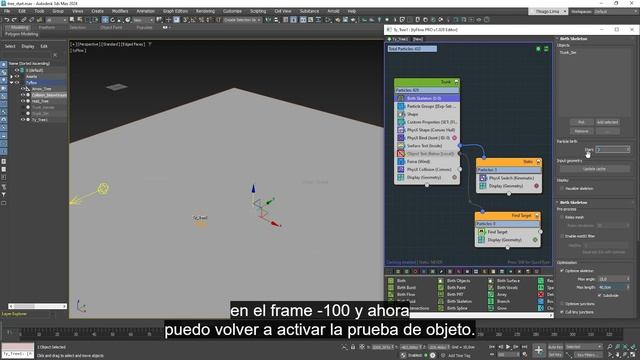Click Shape operator in Trunk event
The height and width of the screenshot is (360, 640).
[427, 114]
